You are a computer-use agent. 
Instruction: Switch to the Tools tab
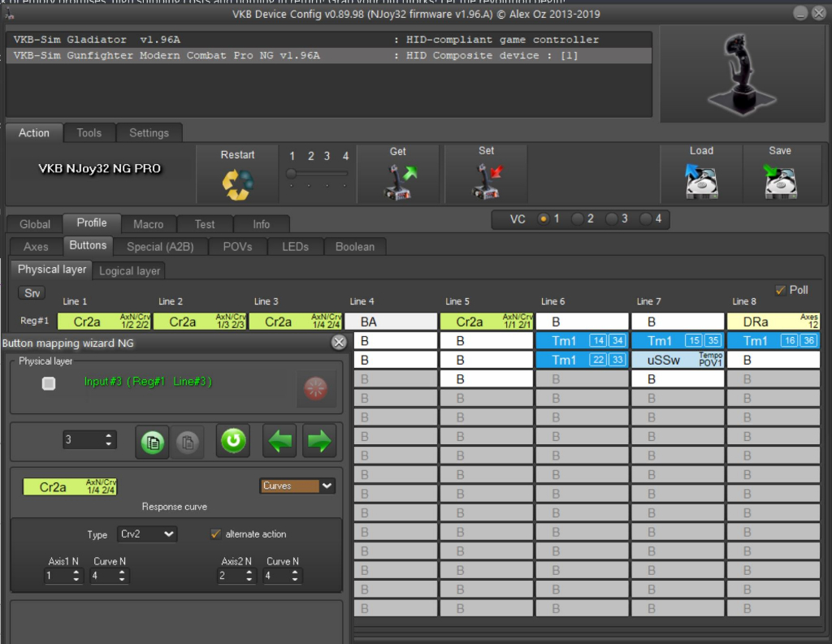[89, 132]
